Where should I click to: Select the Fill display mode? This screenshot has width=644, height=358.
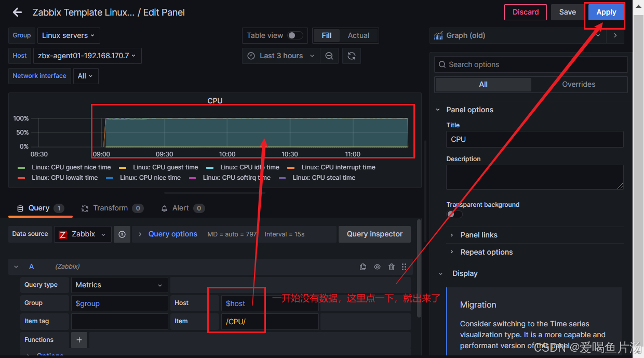(x=327, y=35)
